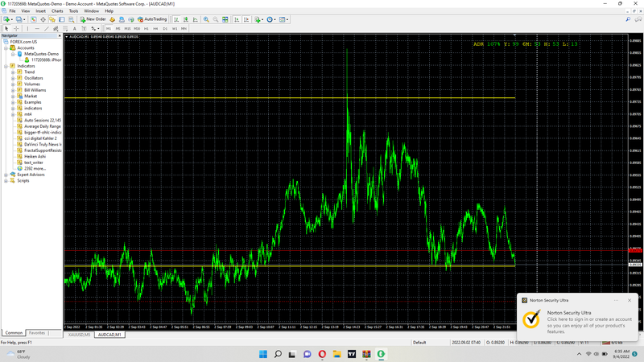This screenshot has height=362, width=644.
Task: Switch to the W1 timeframe
Action: (175, 28)
